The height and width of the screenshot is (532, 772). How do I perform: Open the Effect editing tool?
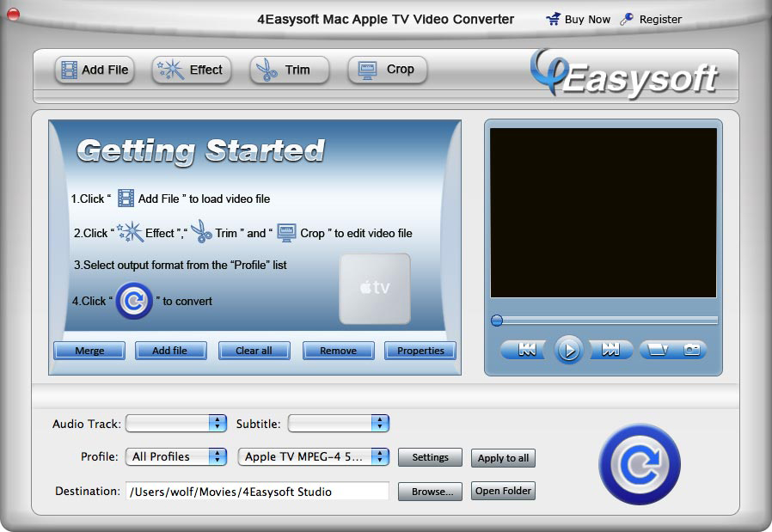pyautogui.click(x=192, y=70)
